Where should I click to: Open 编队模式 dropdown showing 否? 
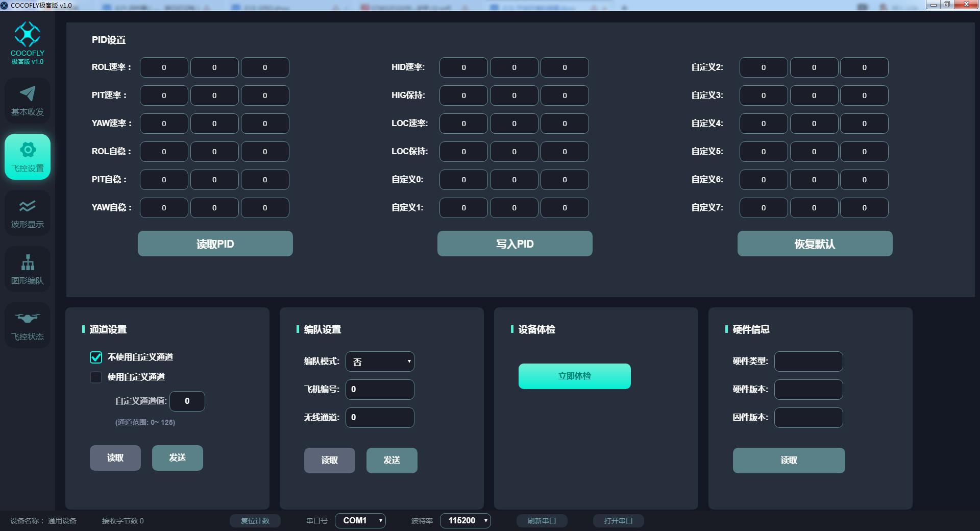click(380, 361)
